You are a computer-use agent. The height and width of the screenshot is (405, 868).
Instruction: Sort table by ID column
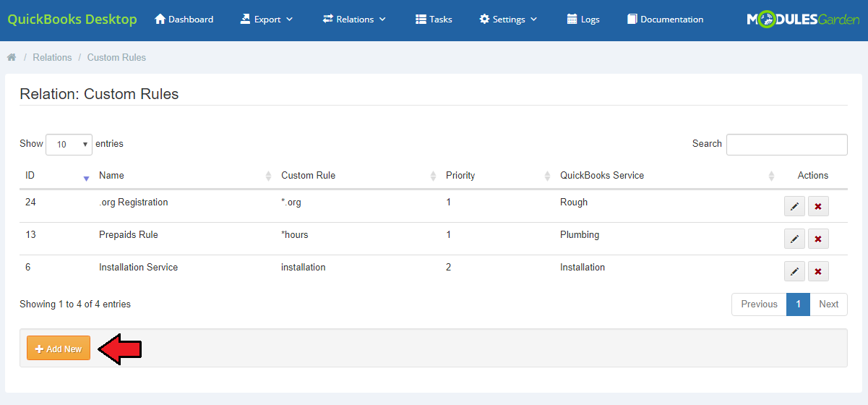click(x=56, y=176)
